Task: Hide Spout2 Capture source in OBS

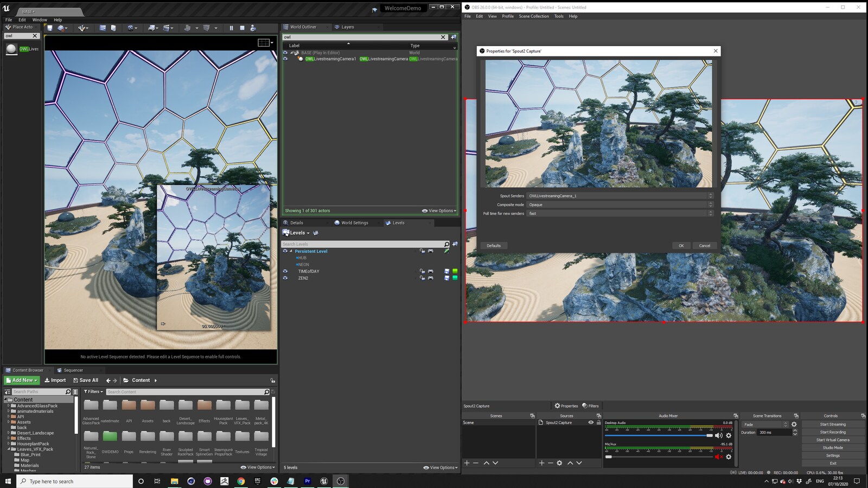Action: pyautogui.click(x=591, y=422)
